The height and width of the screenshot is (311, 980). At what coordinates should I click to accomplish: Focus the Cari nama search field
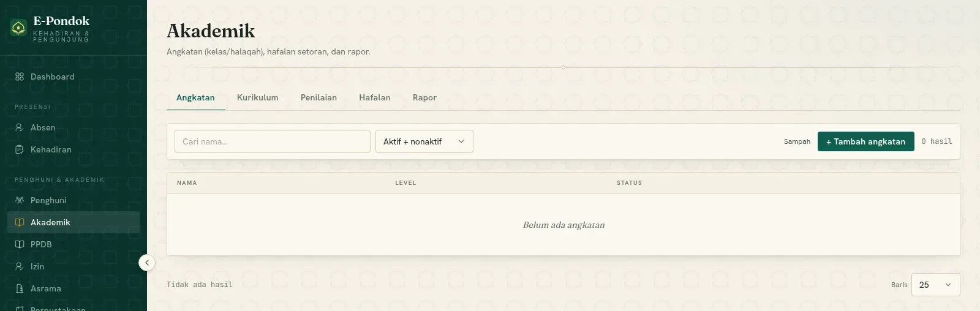(273, 141)
